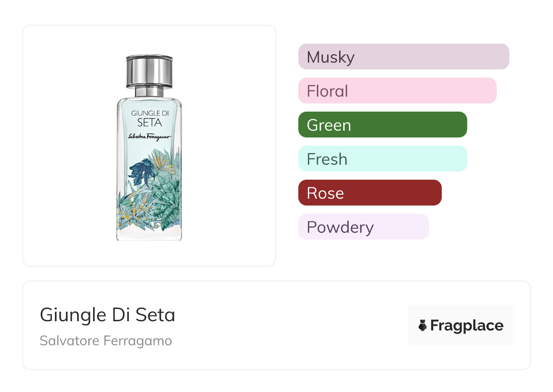Select the Musky accord bar
Viewport: 553px width, 392px height.
click(x=404, y=57)
